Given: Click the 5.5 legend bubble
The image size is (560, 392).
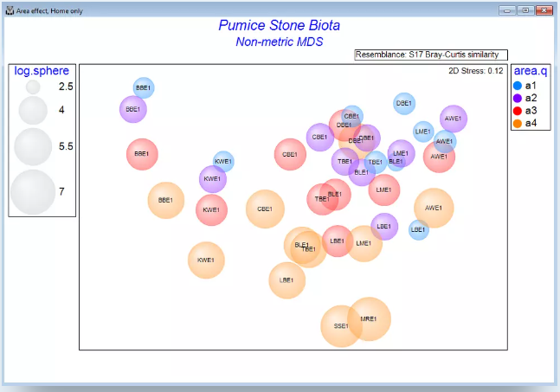Looking at the screenshot, I should tap(33, 146).
